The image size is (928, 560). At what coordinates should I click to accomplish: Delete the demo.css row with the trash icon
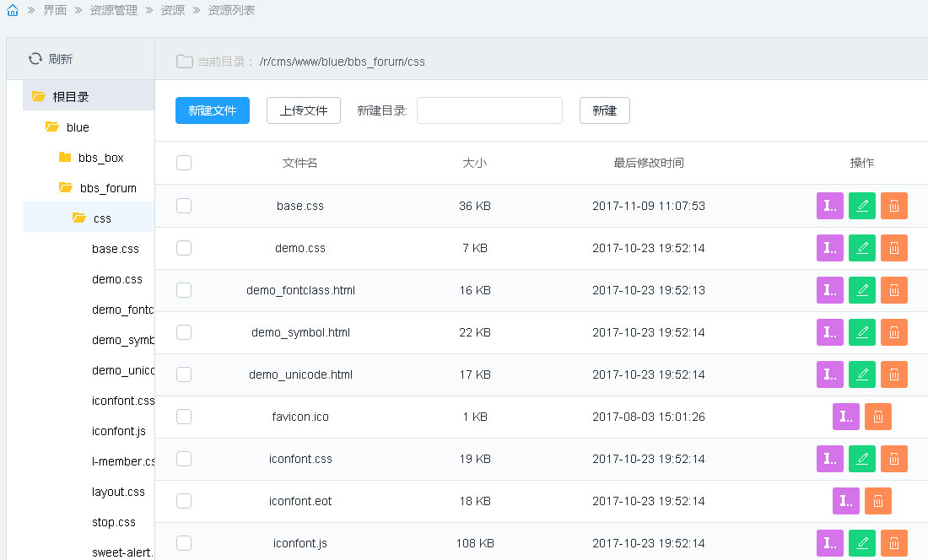(893, 248)
